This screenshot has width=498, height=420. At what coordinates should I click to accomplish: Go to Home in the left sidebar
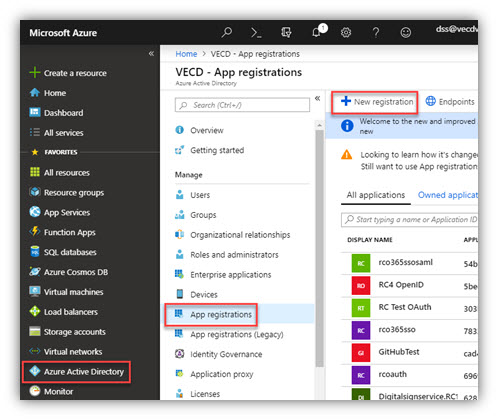click(48, 93)
